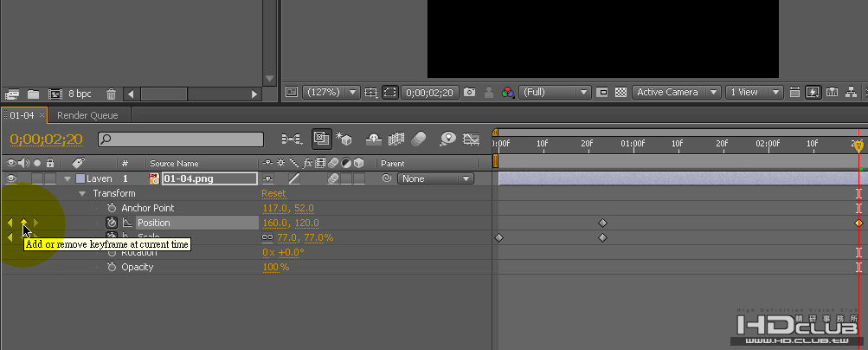Click the Interpret Footage icon in Project panel
This screenshot has height=350, width=868.
(x=12, y=94)
